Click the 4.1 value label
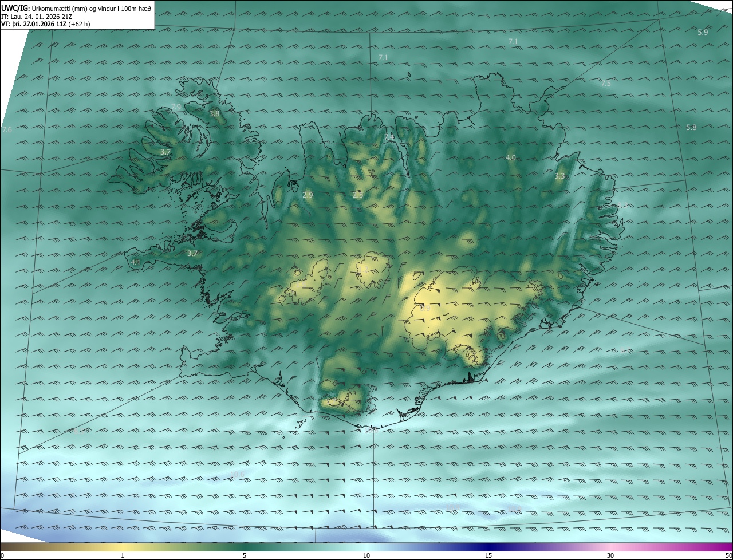Screen dimensions: 733x560 [x=136, y=262]
